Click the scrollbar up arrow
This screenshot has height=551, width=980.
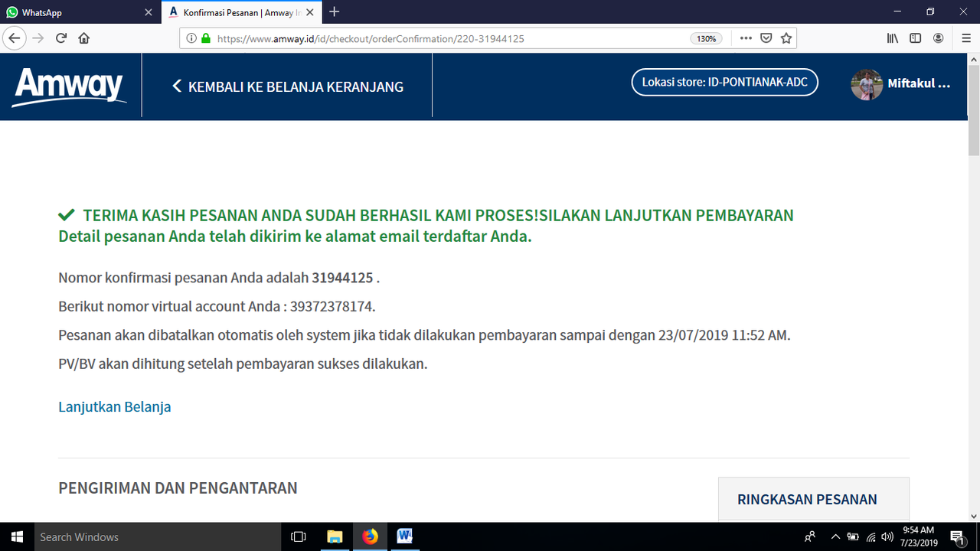pos(973,60)
